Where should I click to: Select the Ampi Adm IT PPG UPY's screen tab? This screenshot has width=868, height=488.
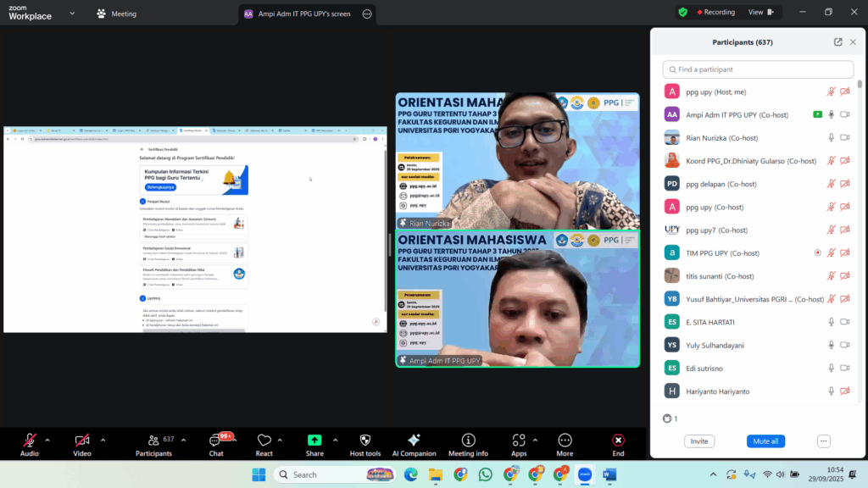click(297, 14)
